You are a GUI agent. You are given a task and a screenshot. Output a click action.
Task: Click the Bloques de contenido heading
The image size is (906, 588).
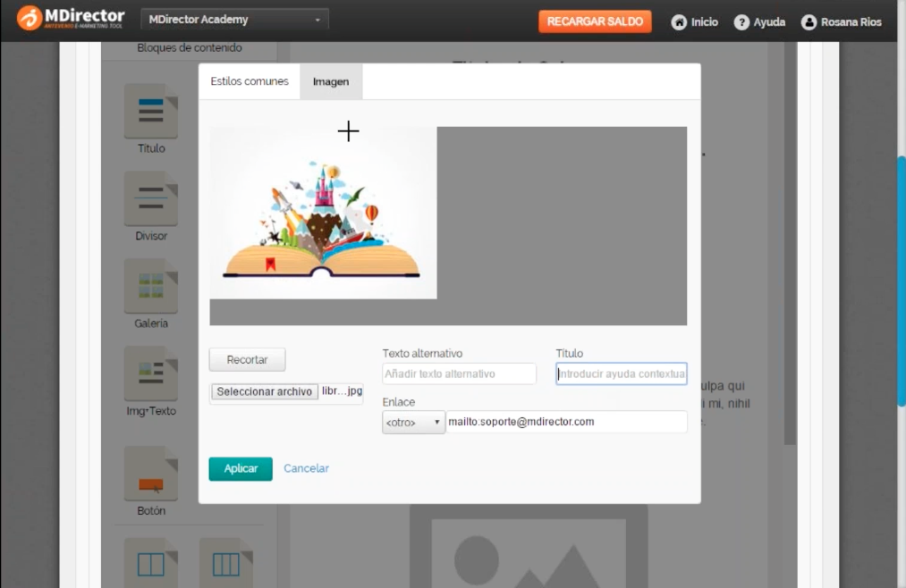coord(190,48)
